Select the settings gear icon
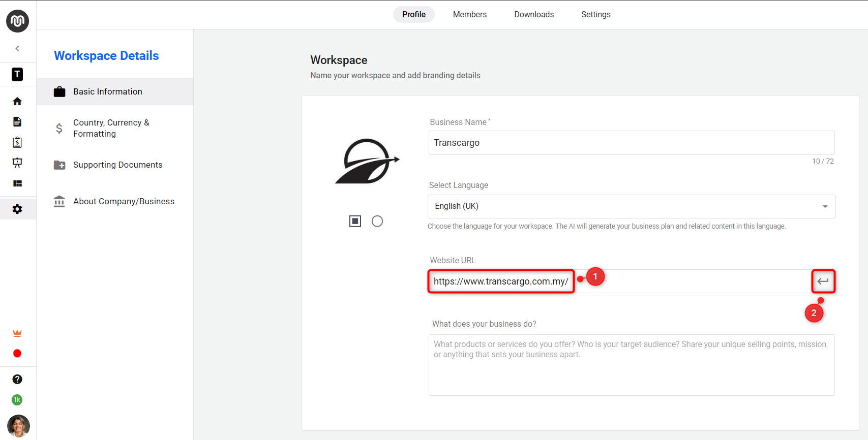Image resolution: width=868 pixels, height=440 pixels. [x=17, y=209]
